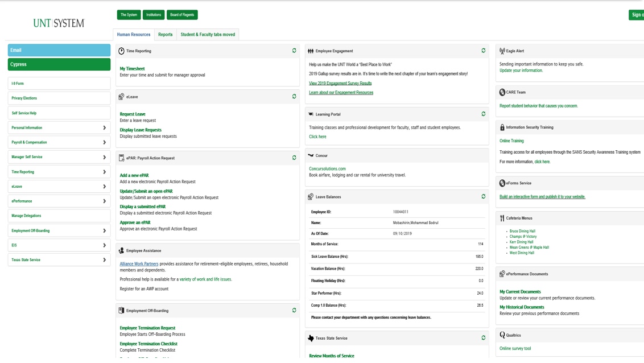The height and width of the screenshot is (363, 644).
Task: Open Display Leave Requests link
Action: [141, 130]
